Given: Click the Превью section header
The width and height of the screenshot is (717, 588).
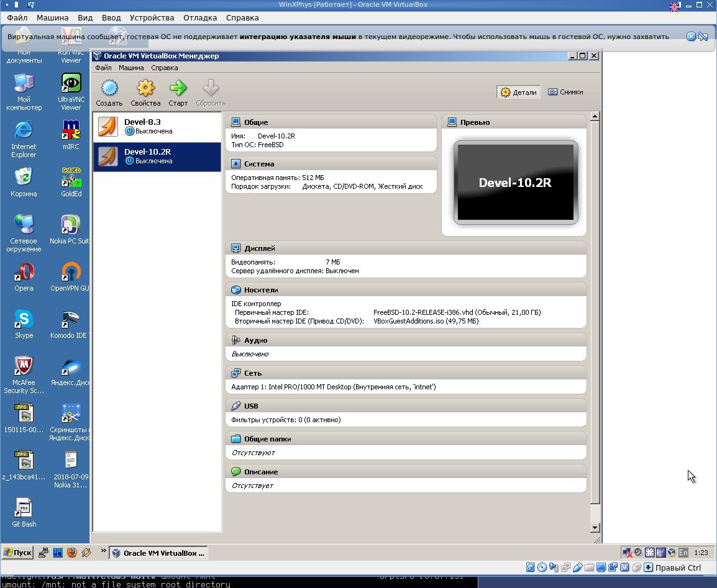Looking at the screenshot, I should (514, 122).
